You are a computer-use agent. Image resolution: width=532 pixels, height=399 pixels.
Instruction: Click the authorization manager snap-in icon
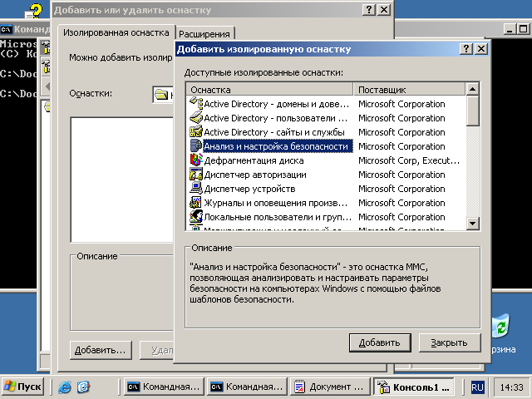coord(196,175)
